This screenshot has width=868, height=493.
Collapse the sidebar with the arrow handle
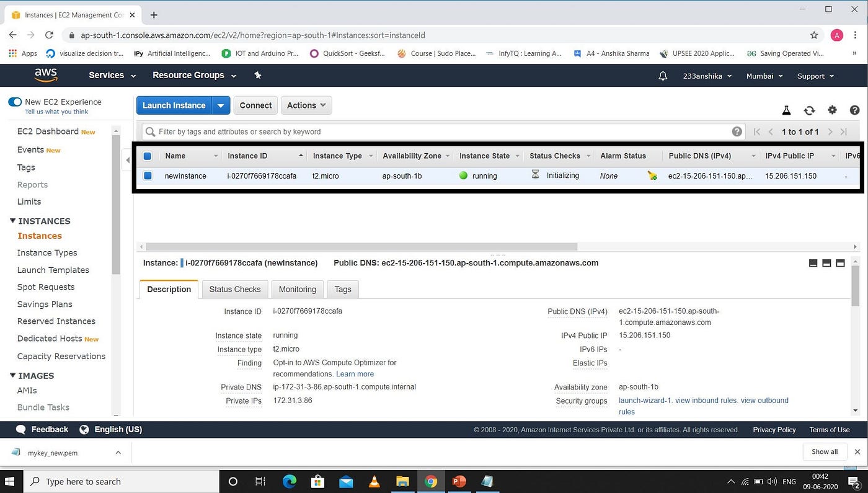point(128,161)
